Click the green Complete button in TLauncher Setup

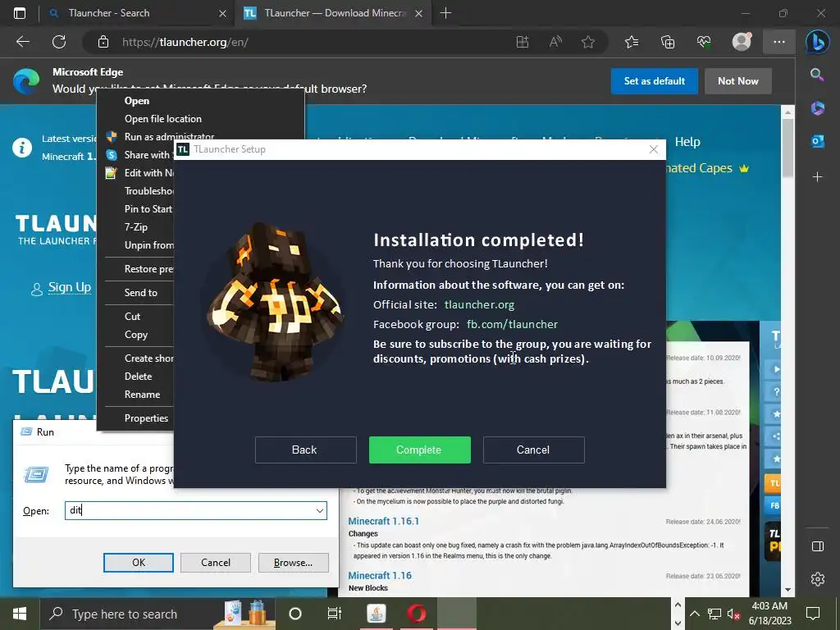pos(419,450)
